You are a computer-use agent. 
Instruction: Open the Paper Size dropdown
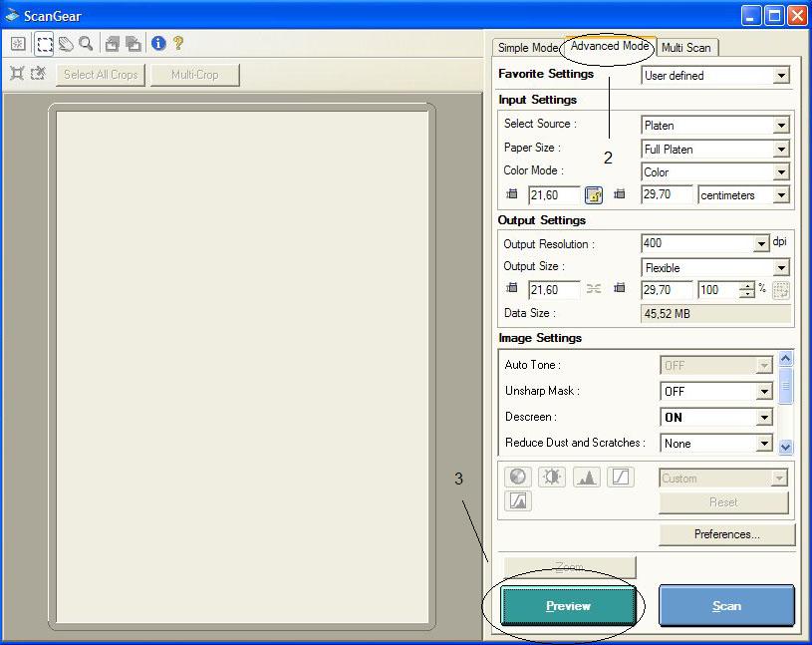pos(715,150)
